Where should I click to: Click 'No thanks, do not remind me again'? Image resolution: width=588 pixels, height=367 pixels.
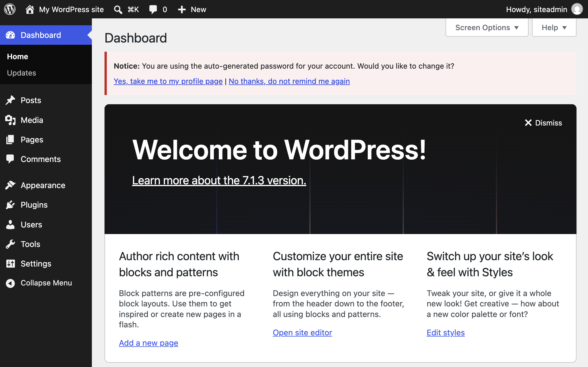pos(289,81)
